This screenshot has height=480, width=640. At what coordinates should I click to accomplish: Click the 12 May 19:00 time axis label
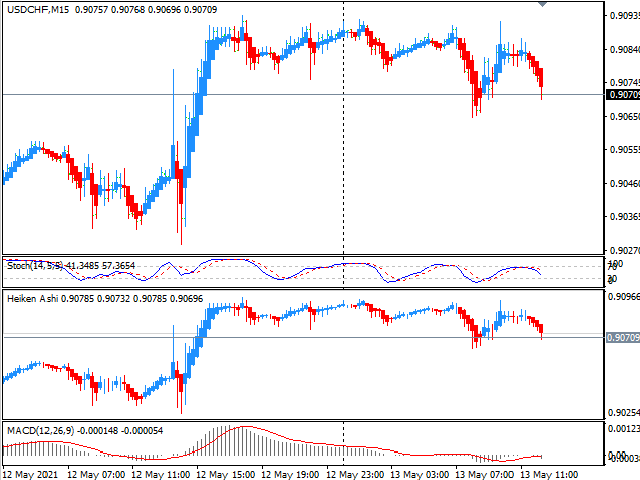(x=290, y=475)
